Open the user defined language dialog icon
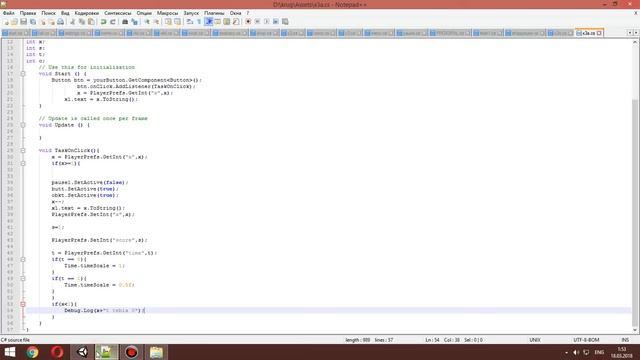The height and width of the screenshot is (360, 640). (218, 22)
